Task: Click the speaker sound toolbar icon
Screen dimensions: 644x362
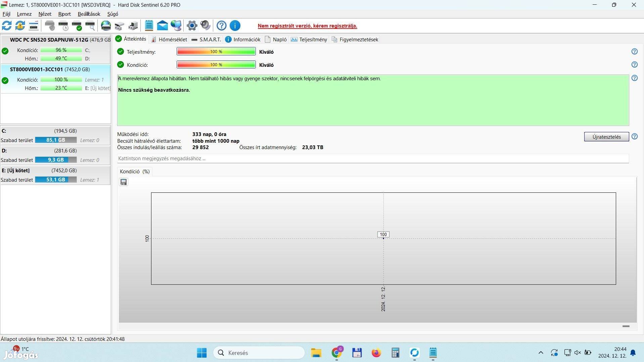Action: pyautogui.click(x=205, y=26)
